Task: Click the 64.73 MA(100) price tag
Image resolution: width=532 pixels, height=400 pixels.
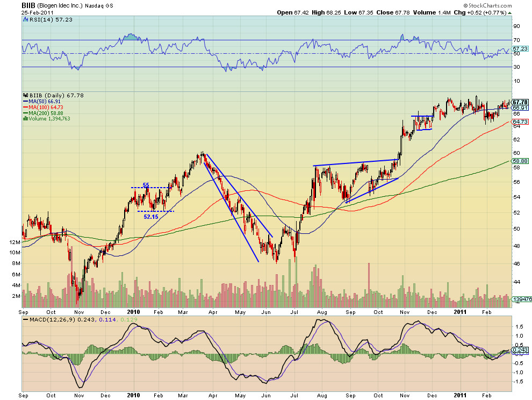Action: pos(520,122)
